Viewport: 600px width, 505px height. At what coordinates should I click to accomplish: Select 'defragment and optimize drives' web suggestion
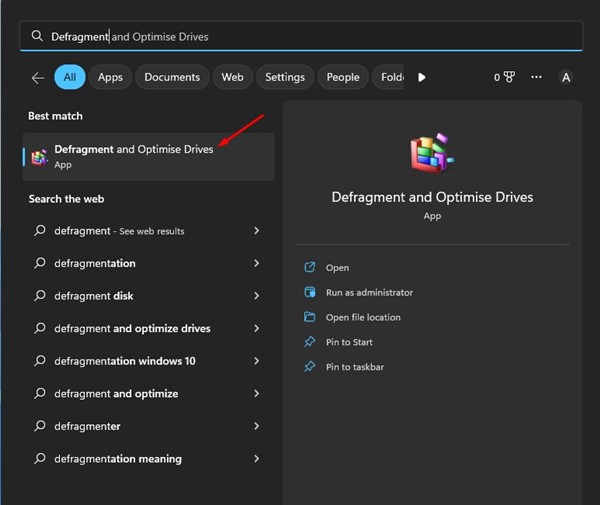[132, 328]
